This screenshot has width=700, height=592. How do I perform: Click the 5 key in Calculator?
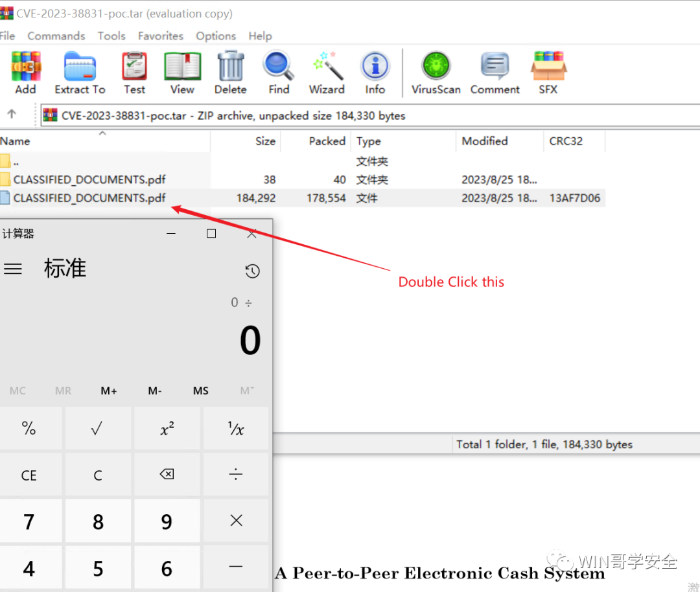pyautogui.click(x=98, y=568)
